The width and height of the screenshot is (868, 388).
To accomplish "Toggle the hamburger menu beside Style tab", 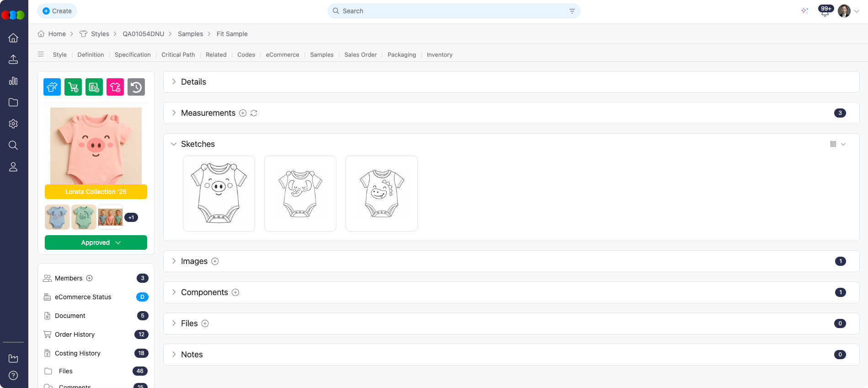I will (x=41, y=54).
